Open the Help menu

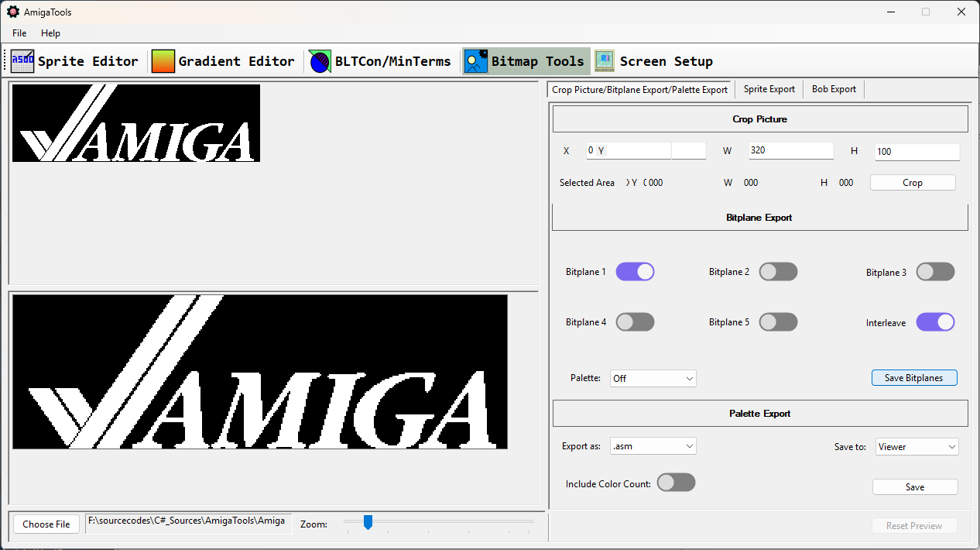(x=50, y=33)
